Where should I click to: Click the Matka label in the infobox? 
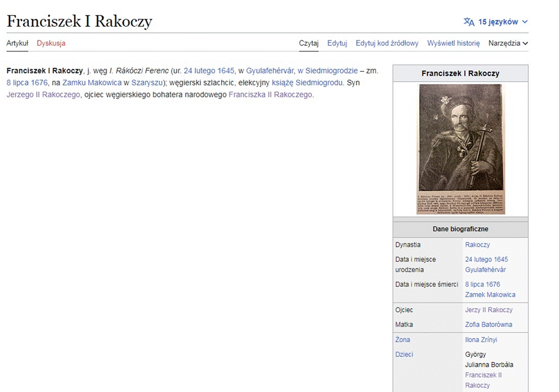(x=404, y=324)
